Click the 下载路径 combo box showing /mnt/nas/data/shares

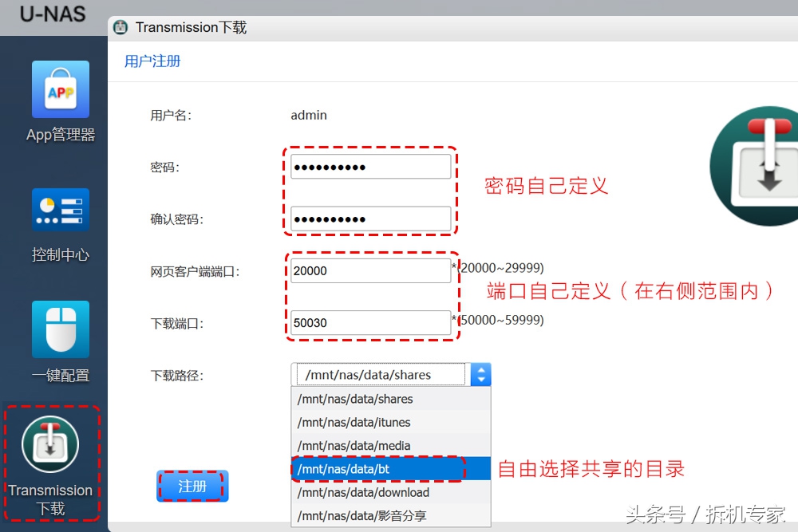click(x=390, y=375)
